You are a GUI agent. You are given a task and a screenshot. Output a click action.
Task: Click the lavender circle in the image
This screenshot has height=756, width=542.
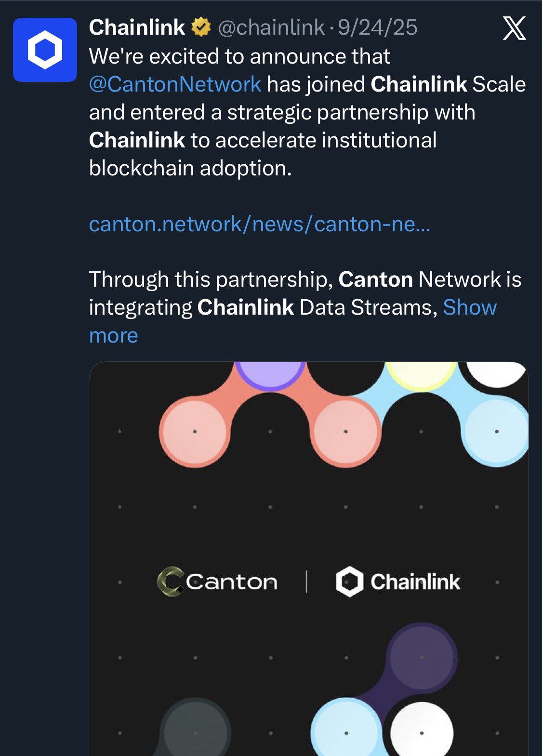(x=270, y=373)
